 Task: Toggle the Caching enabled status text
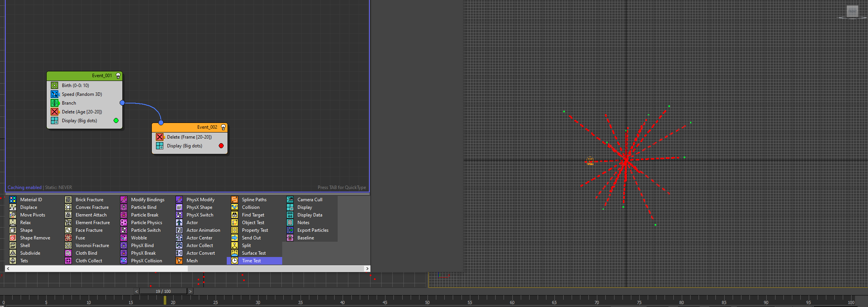pos(24,187)
